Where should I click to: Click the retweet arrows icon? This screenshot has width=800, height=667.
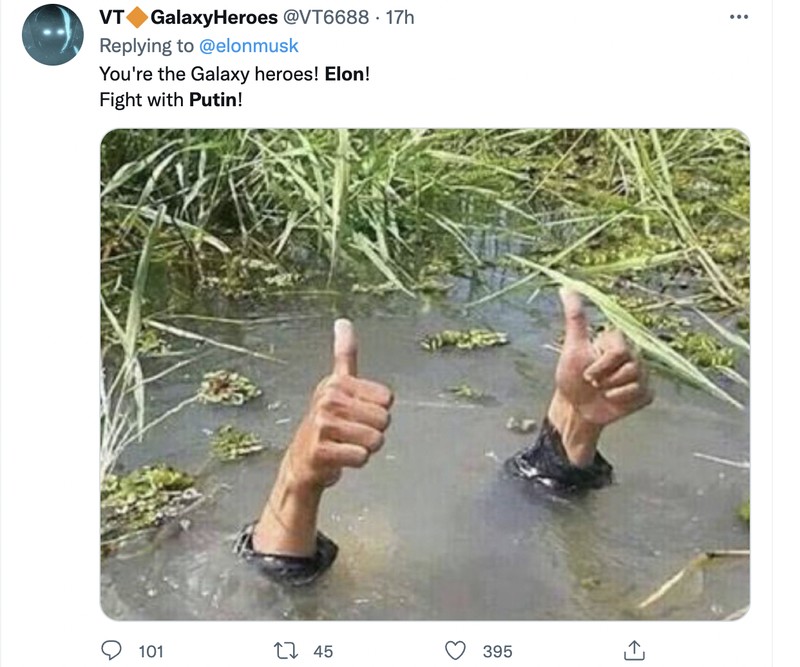click(284, 649)
